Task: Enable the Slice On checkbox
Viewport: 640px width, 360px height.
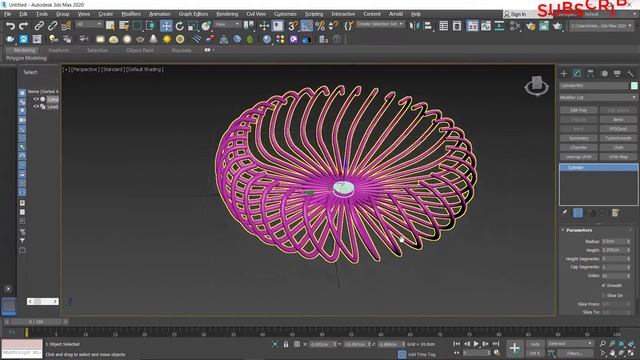Action: point(604,295)
